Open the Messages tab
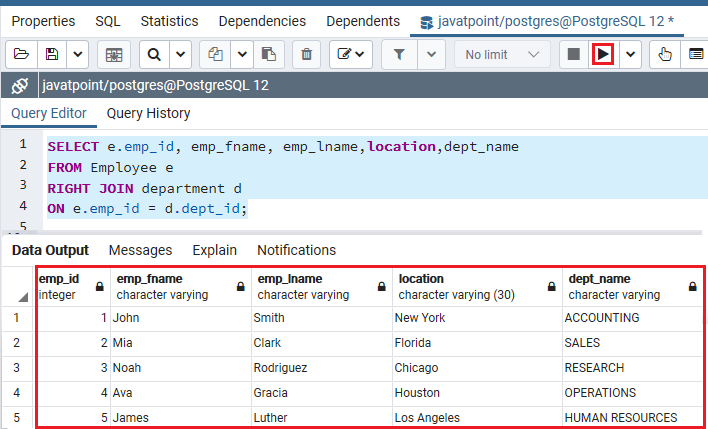Image resolution: width=708 pixels, height=429 pixels. pyautogui.click(x=140, y=250)
